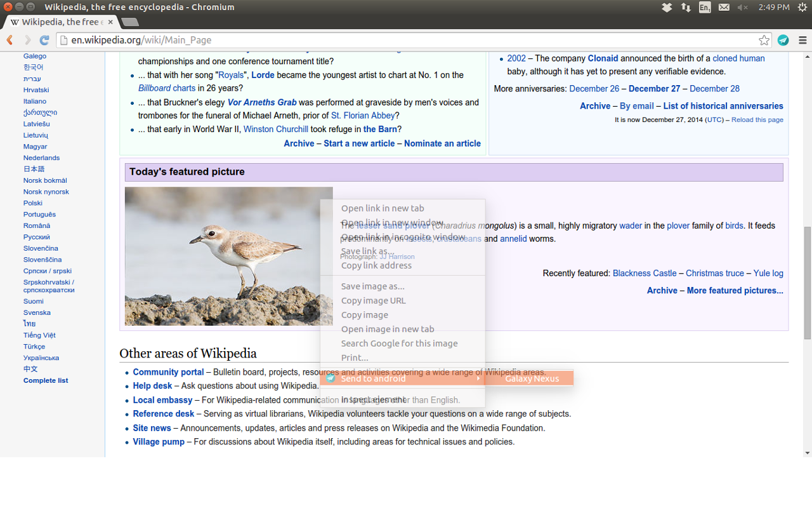Select the Wikipedia tab
The image size is (812, 508).
click(61, 22)
